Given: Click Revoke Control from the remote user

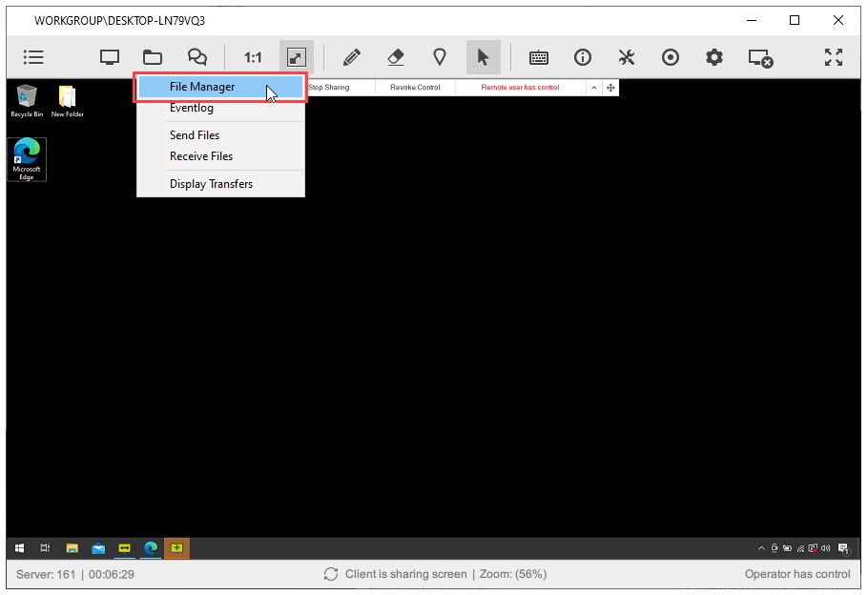Looking at the screenshot, I should click(415, 87).
